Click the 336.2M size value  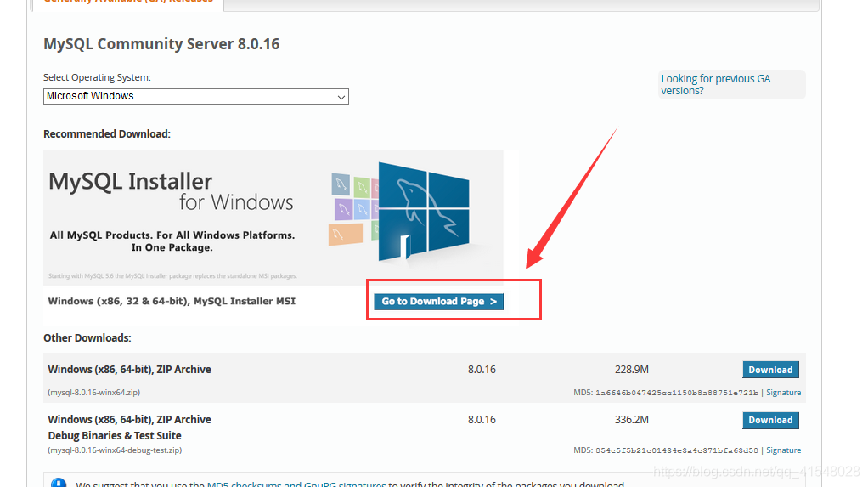pos(632,420)
